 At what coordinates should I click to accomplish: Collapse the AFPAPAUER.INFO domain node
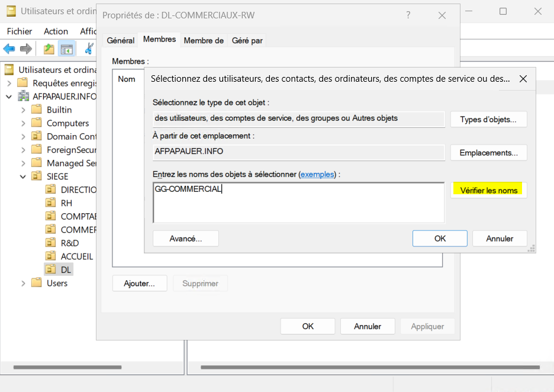point(9,97)
